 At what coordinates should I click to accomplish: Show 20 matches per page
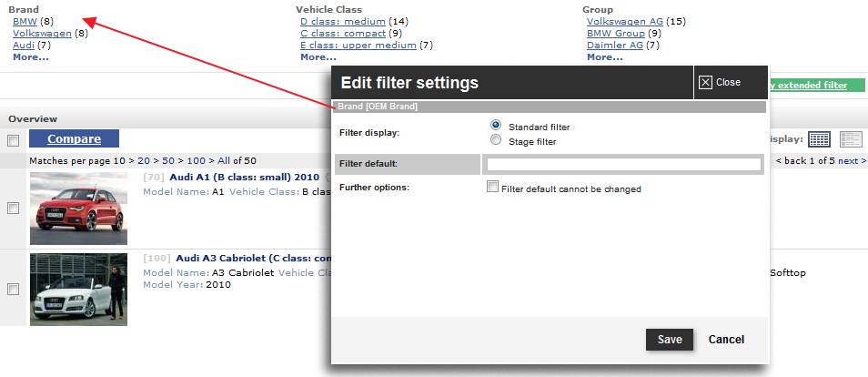(x=144, y=161)
